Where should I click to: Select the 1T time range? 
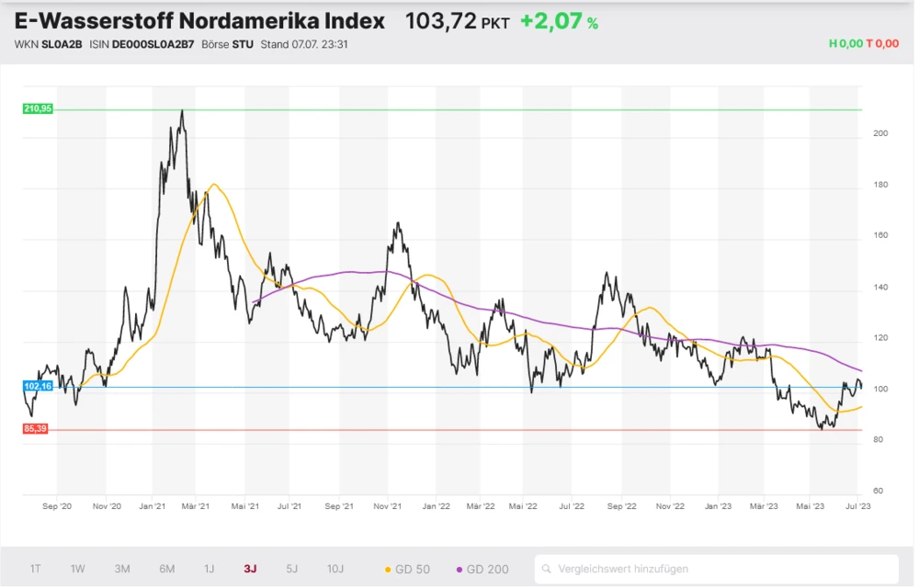(35, 569)
